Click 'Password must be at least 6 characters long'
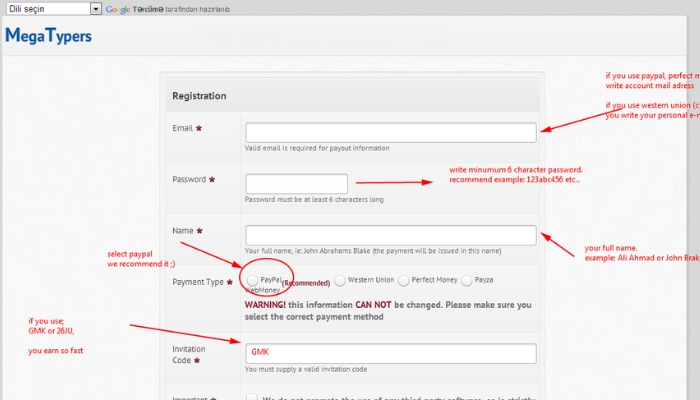This screenshot has width=700, height=400. [x=314, y=200]
